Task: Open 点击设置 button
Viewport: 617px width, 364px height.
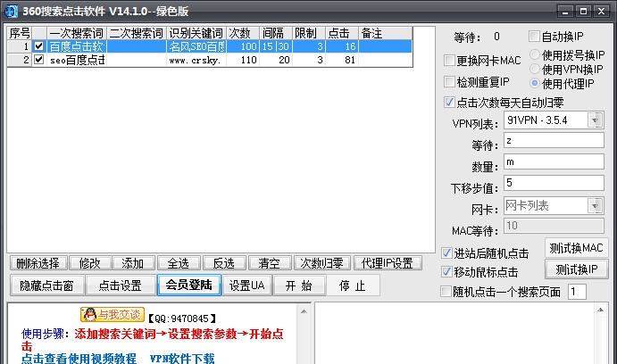Action: [120, 285]
